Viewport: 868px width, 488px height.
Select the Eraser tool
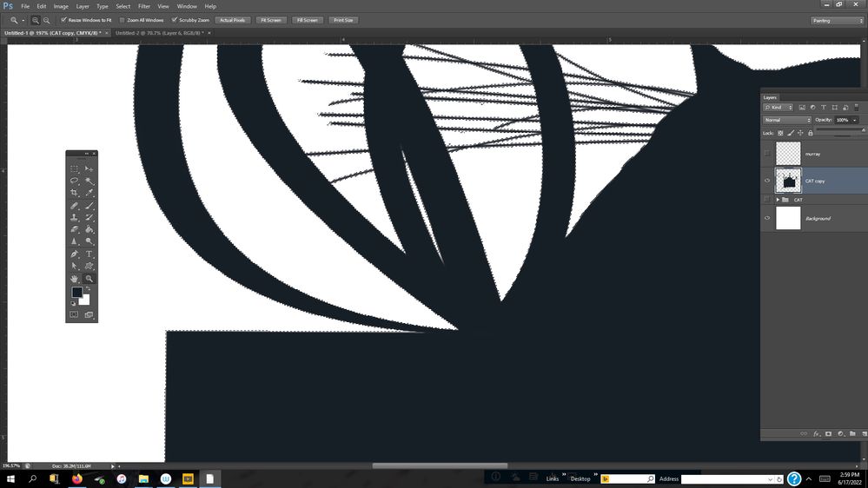tap(74, 229)
